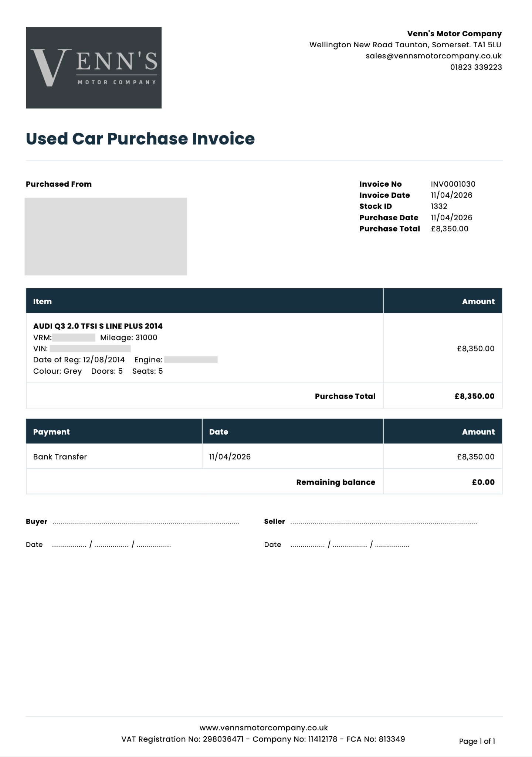The height and width of the screenshot is (757, 532).
Task: Click the vehicle row amount £8,350.00
Action: pos(475,349)
